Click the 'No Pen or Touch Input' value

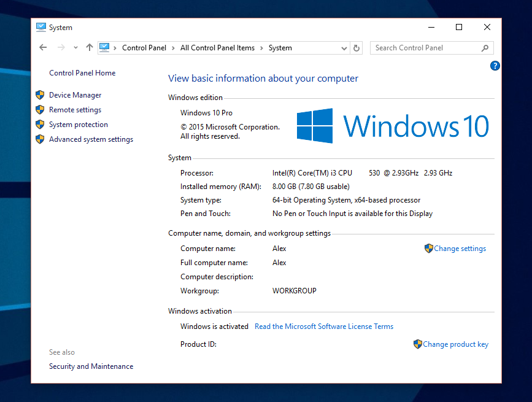coord(352,214)
